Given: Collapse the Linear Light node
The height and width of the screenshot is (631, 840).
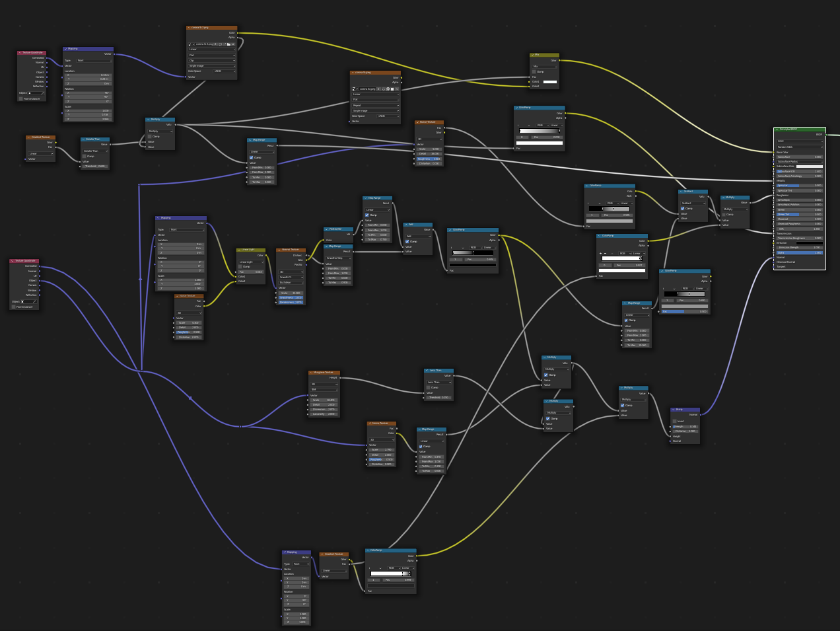Looking at the screenshot, I should coord(238,250).
